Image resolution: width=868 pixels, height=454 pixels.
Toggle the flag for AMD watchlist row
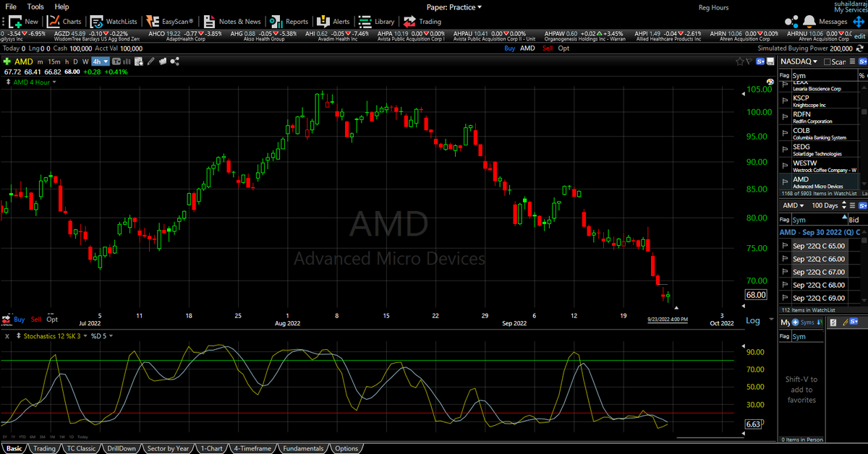pyautogui.click(x=784, y=182)
